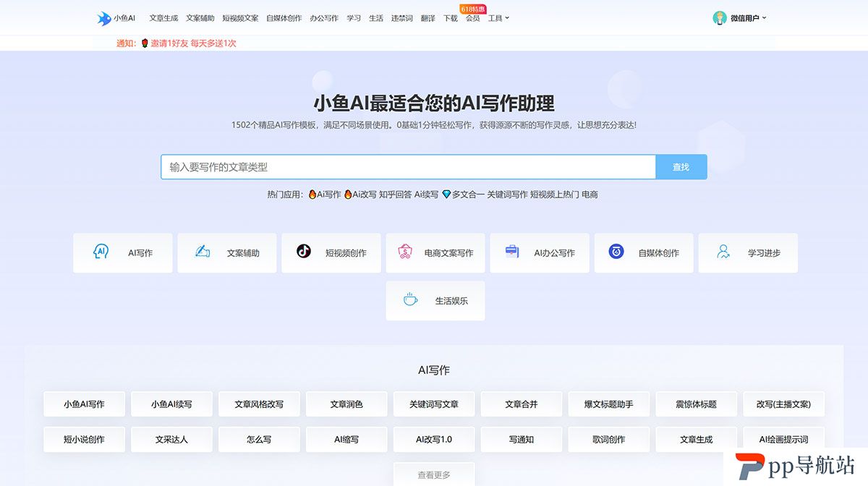The image size is (868, 486).
Task: Open the 震惊体标题 template
Action: 697,404
